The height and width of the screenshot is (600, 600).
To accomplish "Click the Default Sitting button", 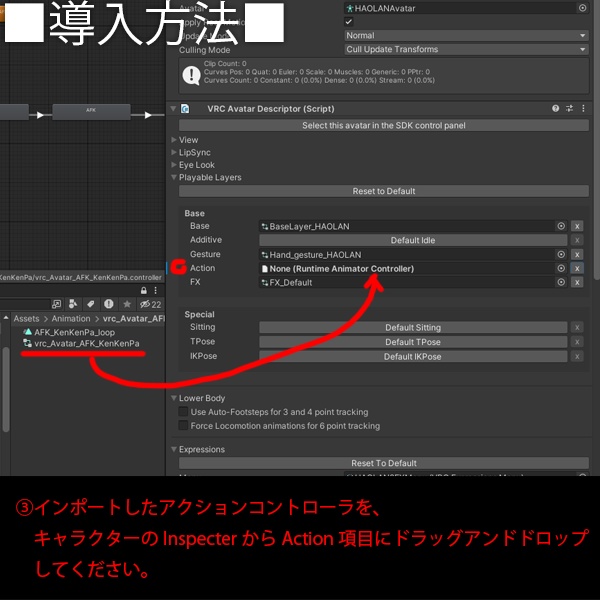I will [x=413, y=328].
